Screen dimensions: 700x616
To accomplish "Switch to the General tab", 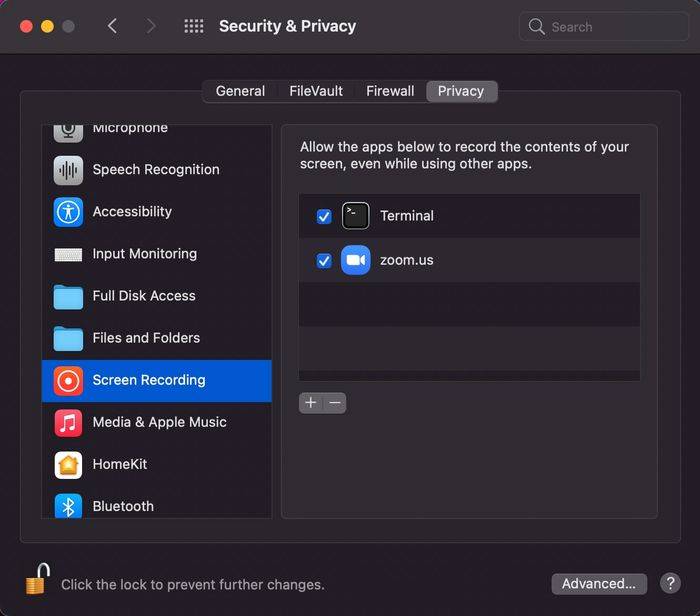I will (x=240, y=91).
